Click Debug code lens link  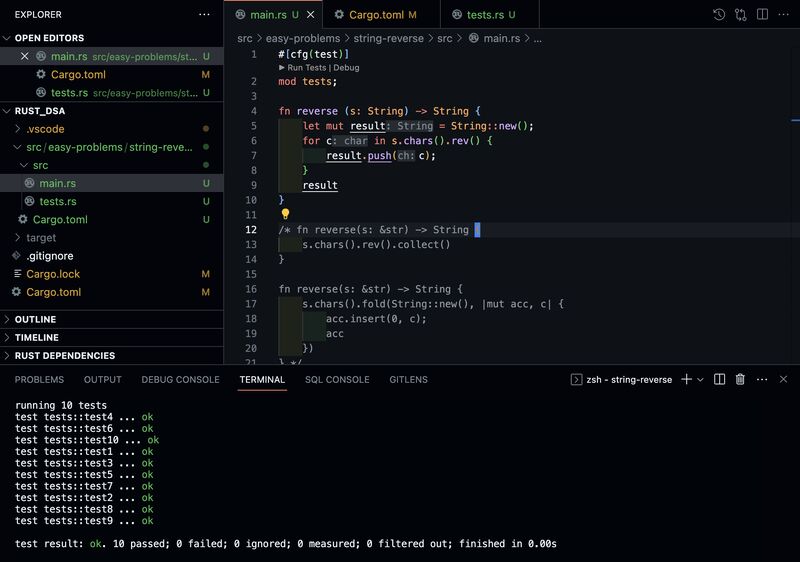coord(345,68)
